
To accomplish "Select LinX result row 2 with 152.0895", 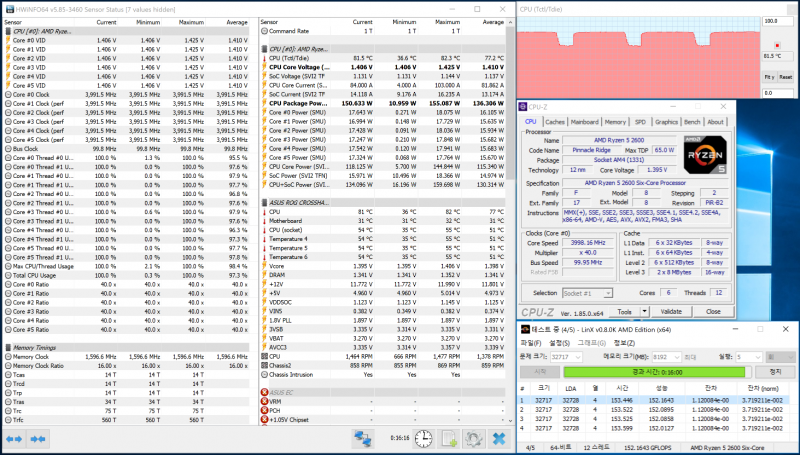I will (656, 410).
